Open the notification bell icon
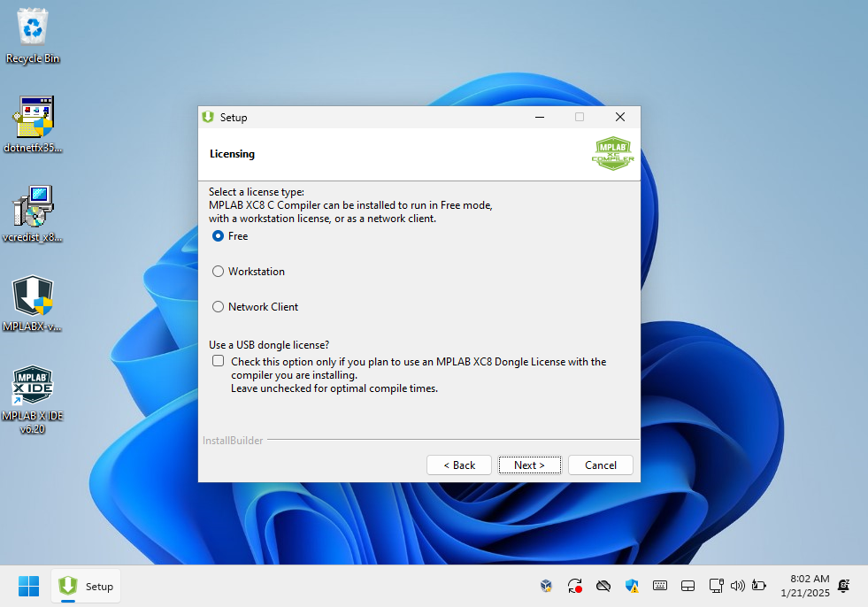This screenshot has height=607, width=868. (x=843, y=586)
